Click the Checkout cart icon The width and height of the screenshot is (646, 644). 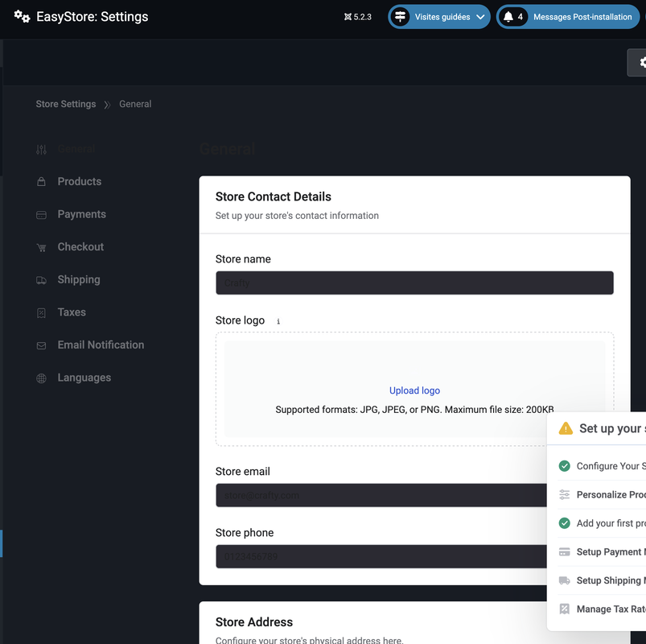pos(41,247)
